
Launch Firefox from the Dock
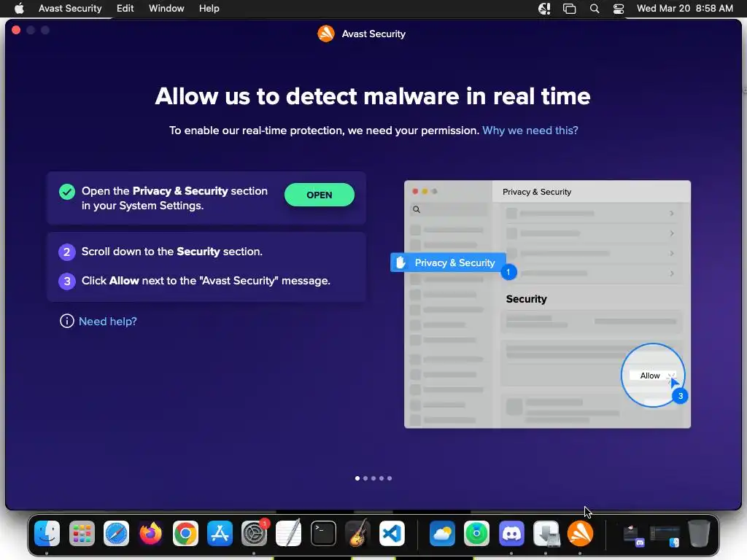click(x=150, y=533)
